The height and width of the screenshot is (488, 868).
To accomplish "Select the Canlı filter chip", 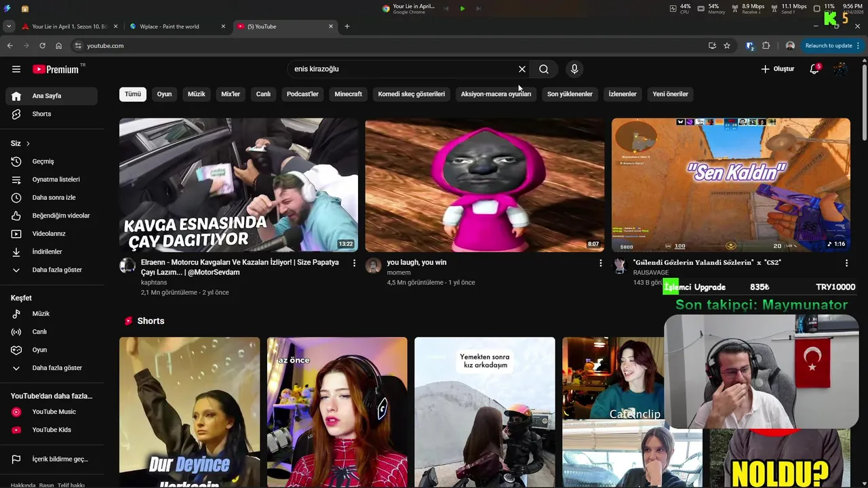I will click(263, 94).
